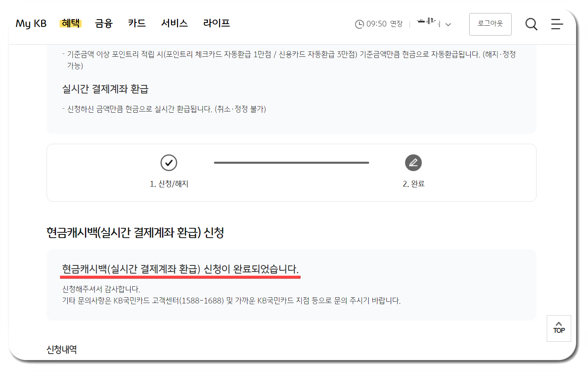The width and height of the screenshot is (588, 372).
Task: Click the checkmark circle on step 신청/해지
Action: coord(169,162)
